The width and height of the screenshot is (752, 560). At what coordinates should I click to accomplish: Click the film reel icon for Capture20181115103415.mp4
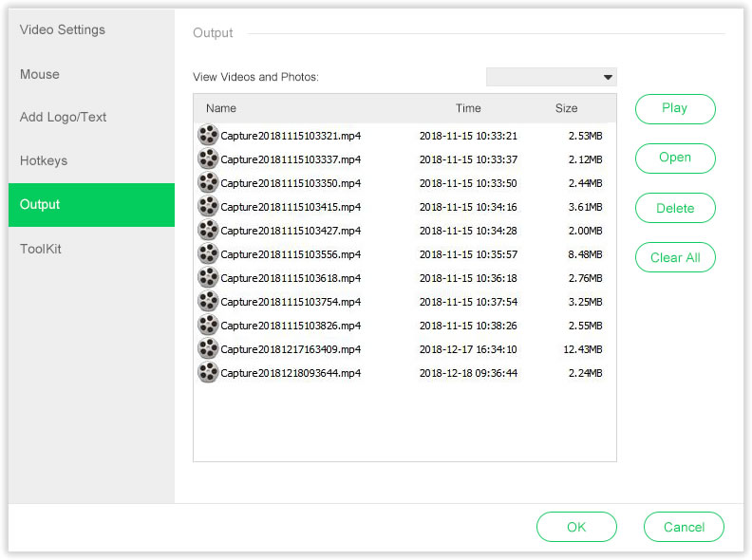coord(208,206)
